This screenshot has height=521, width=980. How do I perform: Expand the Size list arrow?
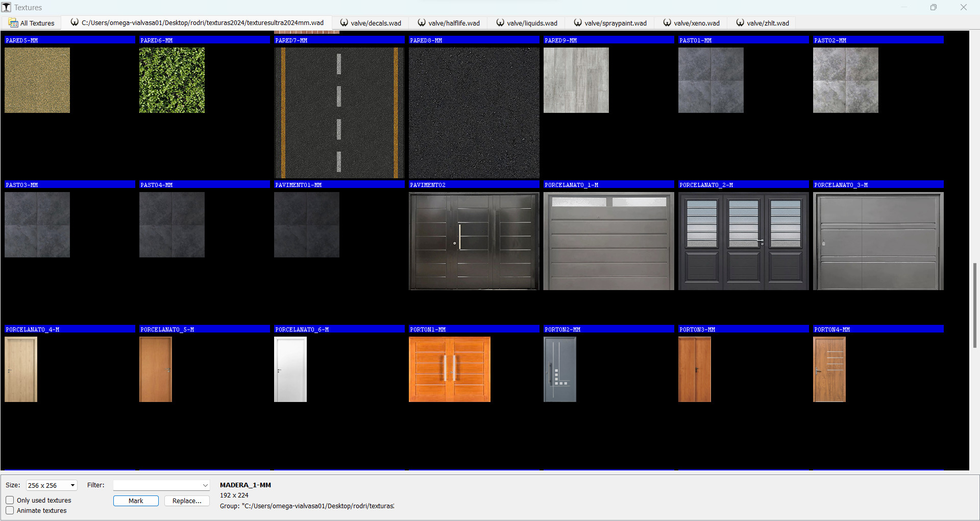click(71, 485)
